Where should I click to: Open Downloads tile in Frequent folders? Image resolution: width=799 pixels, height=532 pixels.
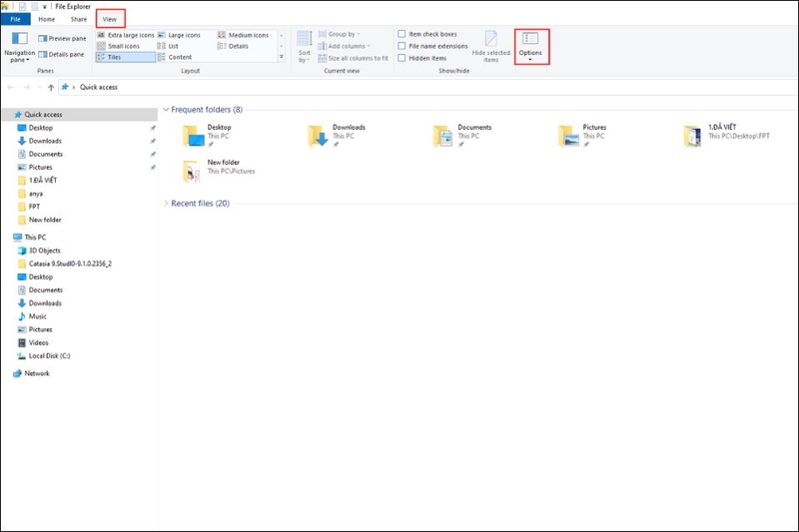(x=337, y=136)
